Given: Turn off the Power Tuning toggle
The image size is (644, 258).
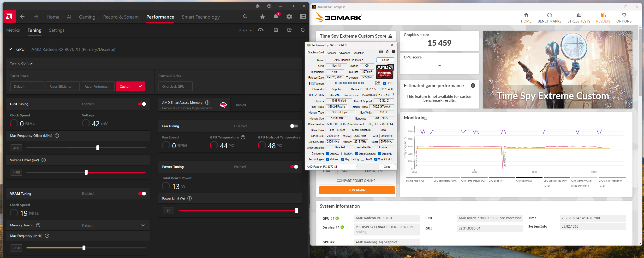Looking at the screenshot, I should (x=294, y=167).
